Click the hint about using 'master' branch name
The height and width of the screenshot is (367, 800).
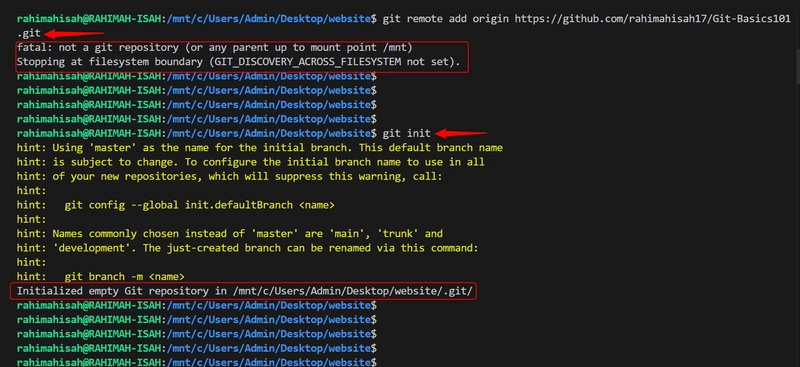tap(259, 148)
